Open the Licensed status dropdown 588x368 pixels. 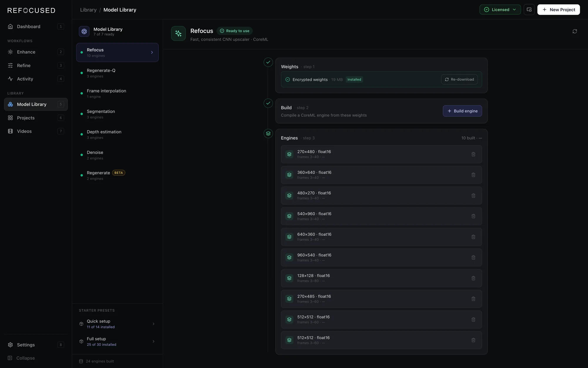[x=500, y=10]
